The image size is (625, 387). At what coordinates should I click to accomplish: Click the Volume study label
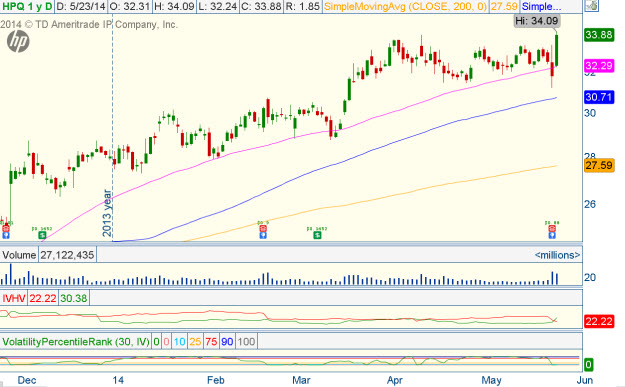pos(19,255)
